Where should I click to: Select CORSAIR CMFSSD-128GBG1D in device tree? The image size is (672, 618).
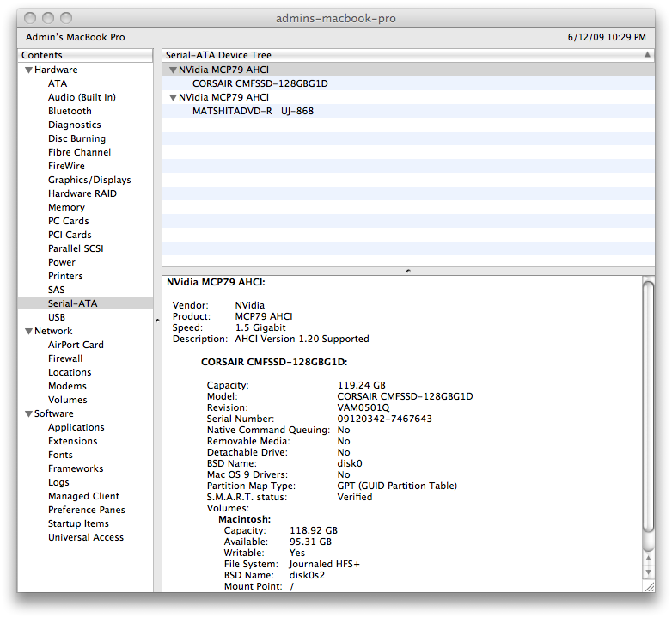[x=408, y=83]
